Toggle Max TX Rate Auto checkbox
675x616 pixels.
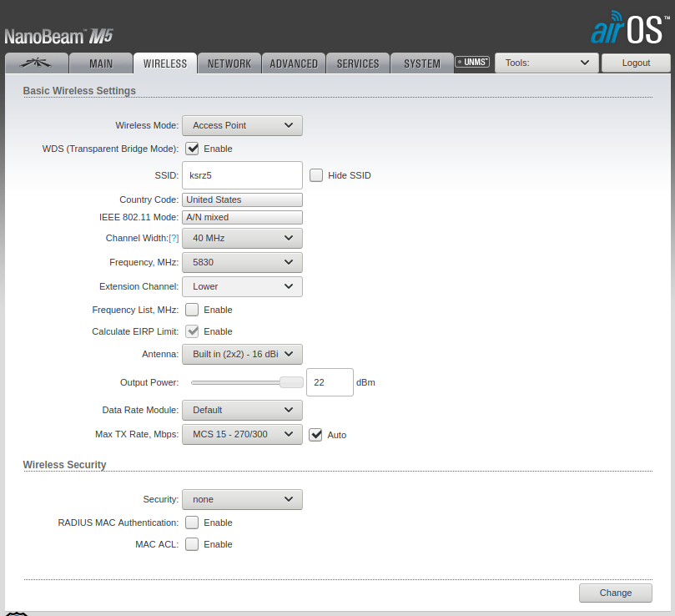[315, 435]
